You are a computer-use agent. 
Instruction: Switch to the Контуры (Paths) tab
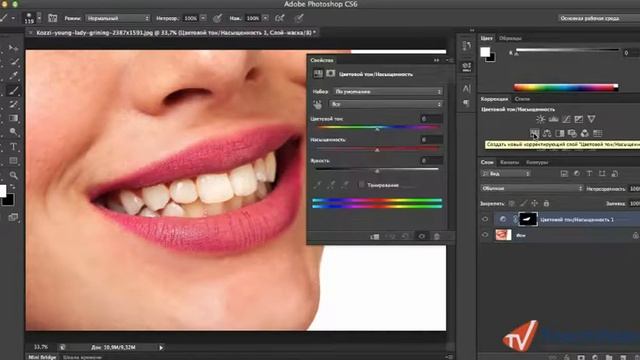click(537, 162)
